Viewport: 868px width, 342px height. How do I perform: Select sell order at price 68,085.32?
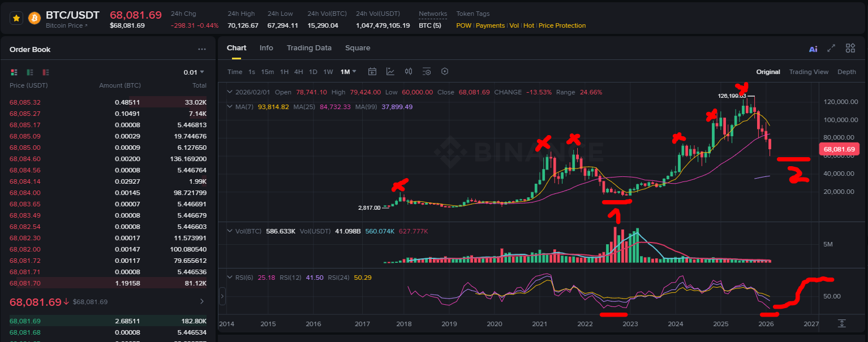click(108, 102)
